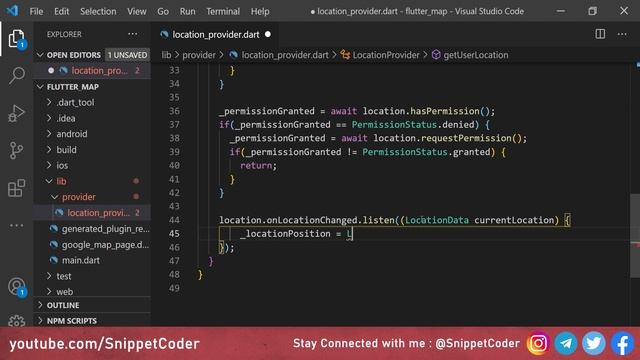Show additional views ellipsis in activity bar
The width and height of the screenshot is (640, 360).
tap(16, 226)
